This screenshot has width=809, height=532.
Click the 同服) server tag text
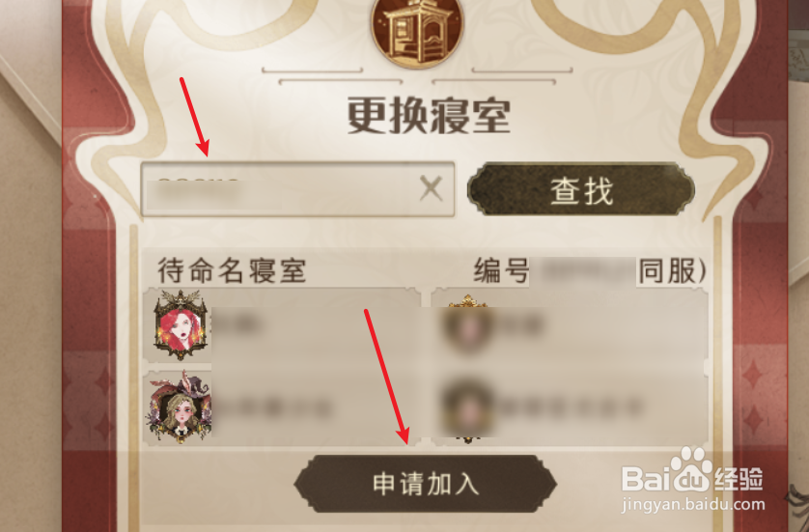pyautogui.click(x=672, y=270)
